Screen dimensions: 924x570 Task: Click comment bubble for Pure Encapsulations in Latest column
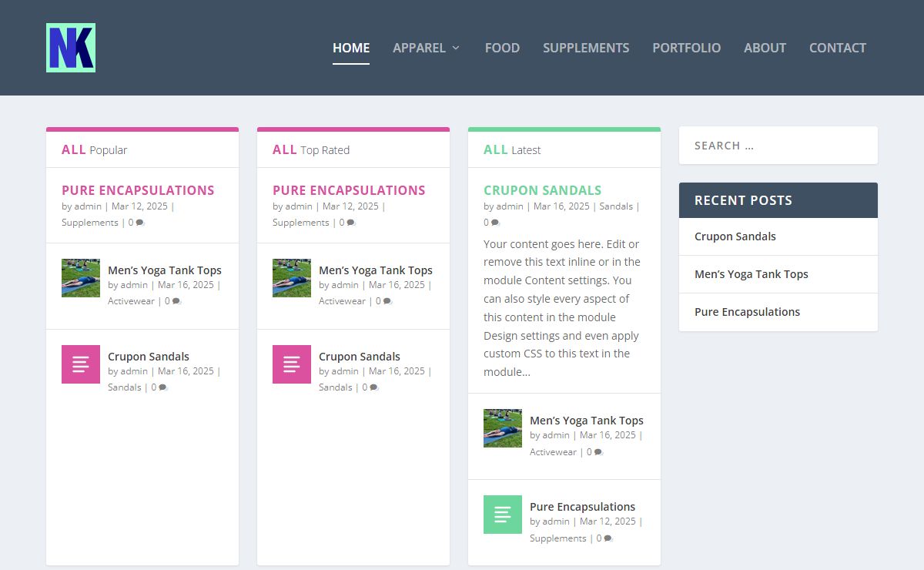[608, 538]
